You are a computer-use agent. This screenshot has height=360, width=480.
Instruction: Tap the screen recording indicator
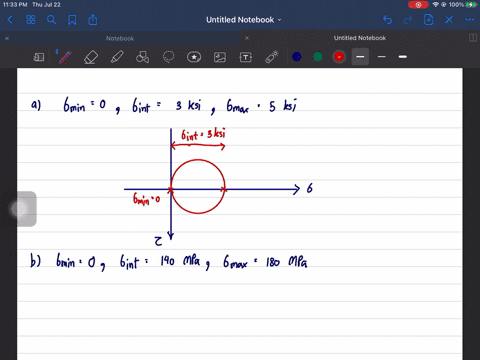(x=418, y=5)
